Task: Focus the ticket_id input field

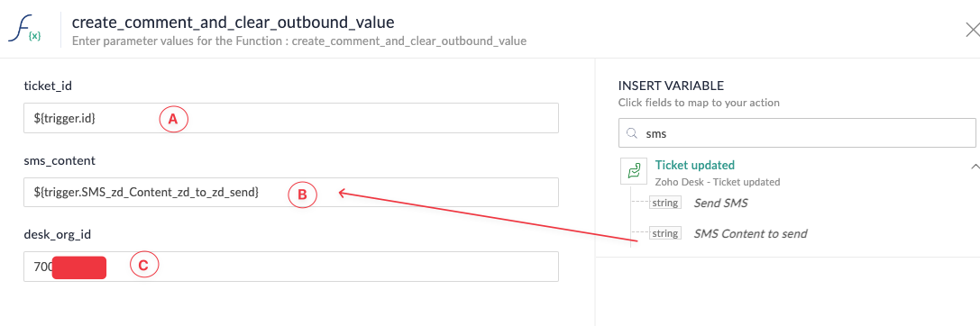Action: 291,118
